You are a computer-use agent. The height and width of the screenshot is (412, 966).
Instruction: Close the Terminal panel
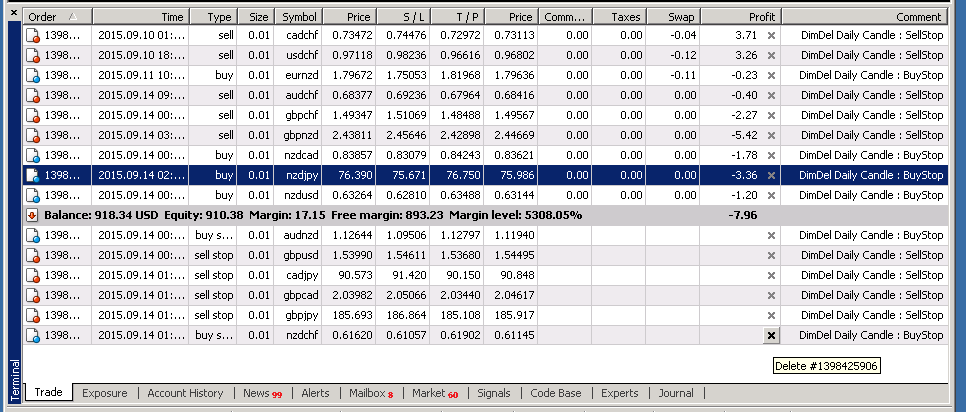(x=15, y=12)
